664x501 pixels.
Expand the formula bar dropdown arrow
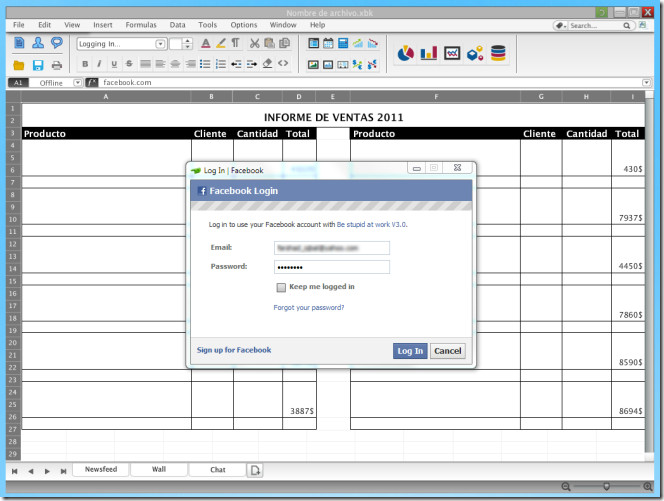click(x=646, y=83)
